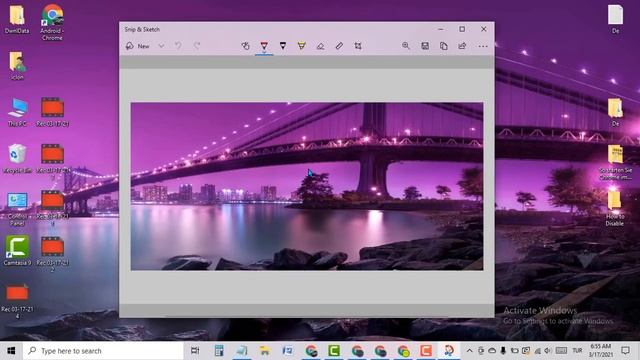640x360 pixels.
Task: Start a New snip in Snip & Sketch
Action: pos(138,46)
